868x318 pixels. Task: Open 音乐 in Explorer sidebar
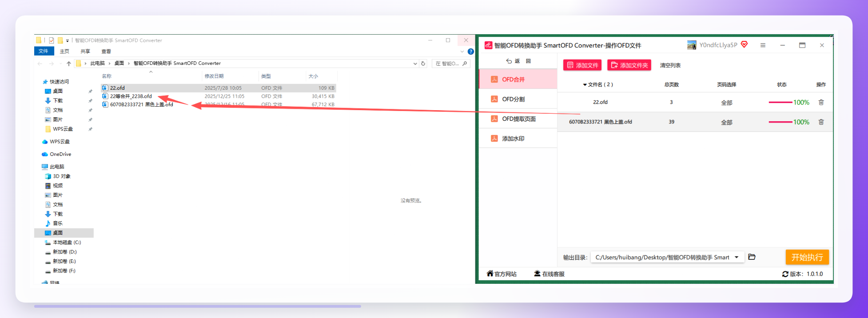[x=58, y=223]
